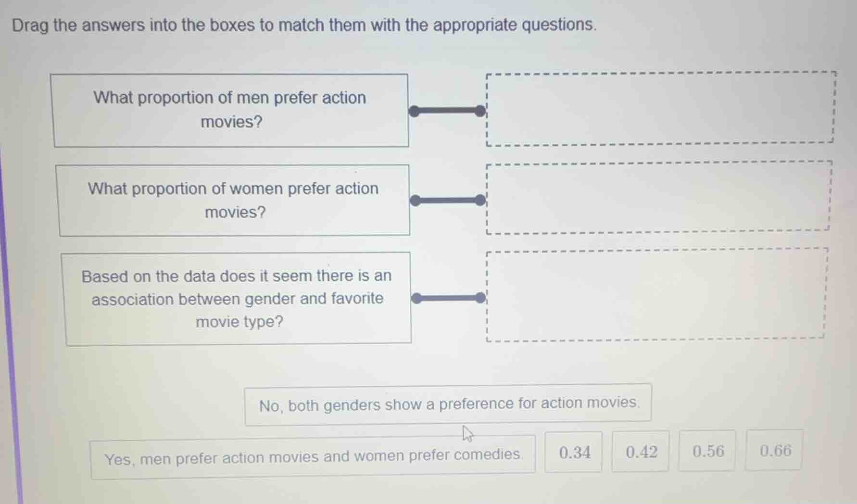This screenshot has height=504, width=857.
Task: Select the question box about women preferring action movies
Action: (233, 200)
